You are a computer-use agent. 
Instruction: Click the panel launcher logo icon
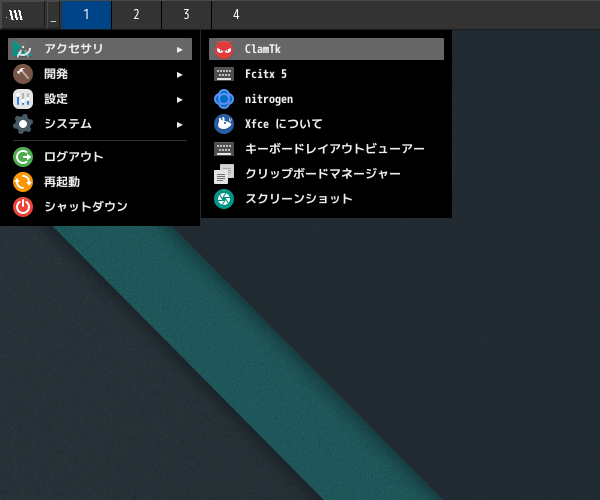point(16,15)
